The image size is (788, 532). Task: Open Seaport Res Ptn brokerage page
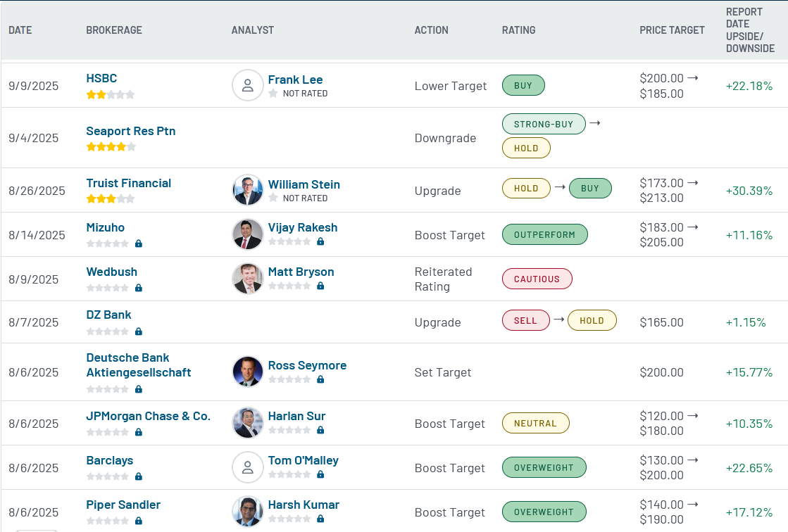coord(131,131)
